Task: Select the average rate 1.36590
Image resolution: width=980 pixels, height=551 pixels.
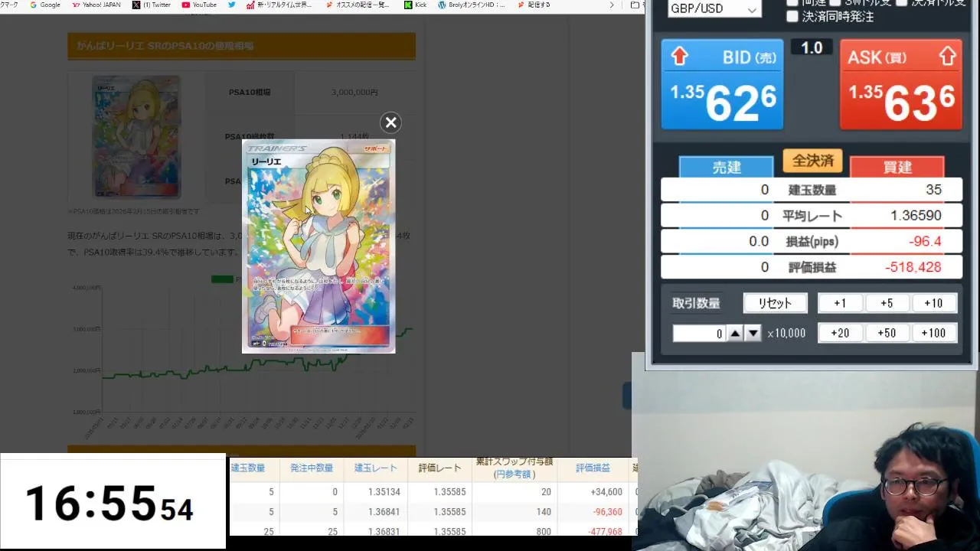Action: tap(916, 216)
